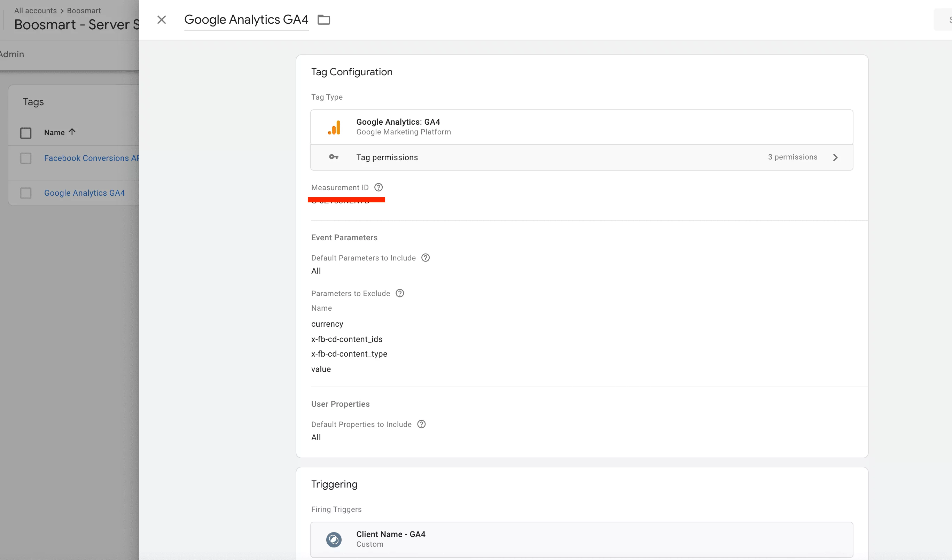Viewport: 952px width, 560px height.
Task: Click the User Properties label
Action: tap(341, 404)
